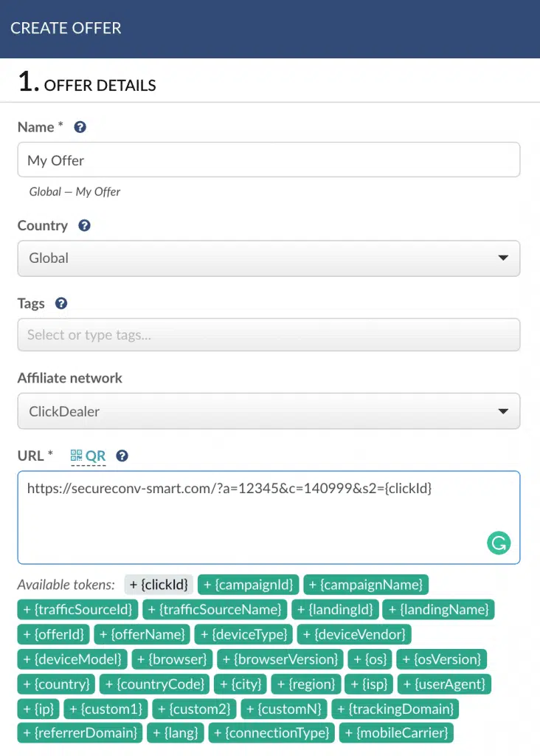The height and width of the screenshot is (756, 540).
Task: Open the Country dropdown showing Global
Action: (269, 258)
